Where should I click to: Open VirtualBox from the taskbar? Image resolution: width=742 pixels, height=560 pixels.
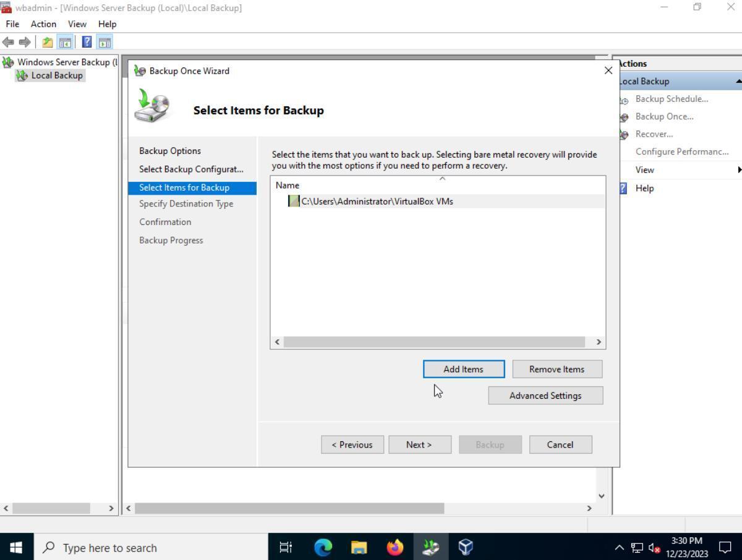tap(464, 546)
